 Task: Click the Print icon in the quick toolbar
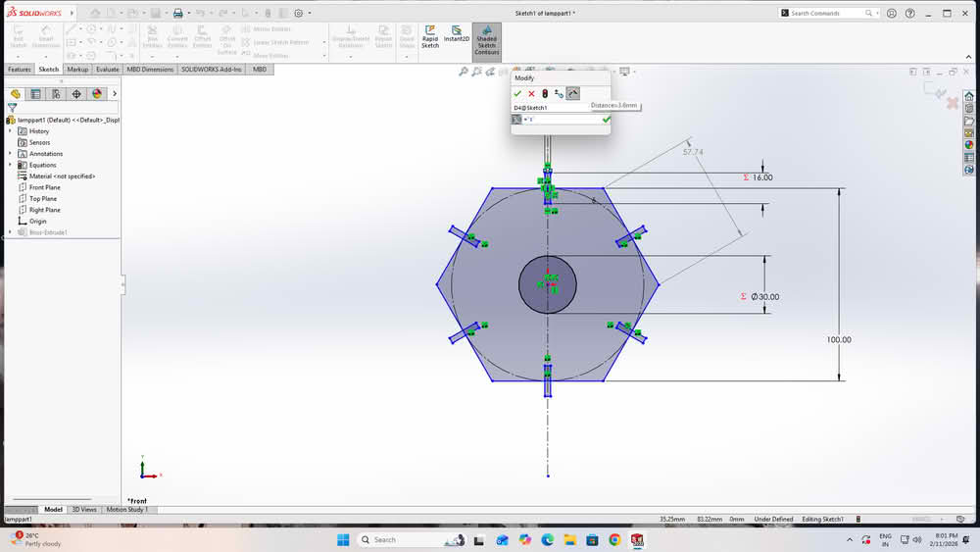[x=178, y=13]
